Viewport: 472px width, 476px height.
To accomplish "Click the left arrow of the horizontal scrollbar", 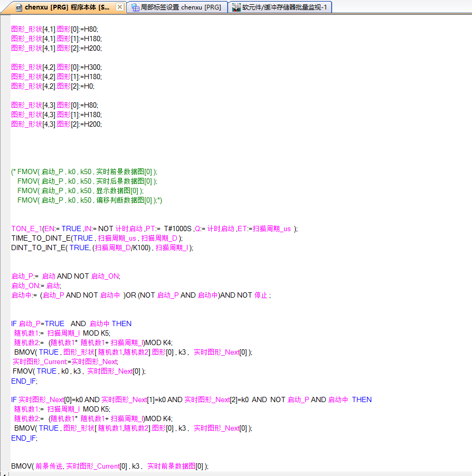I will click(4, 473).
